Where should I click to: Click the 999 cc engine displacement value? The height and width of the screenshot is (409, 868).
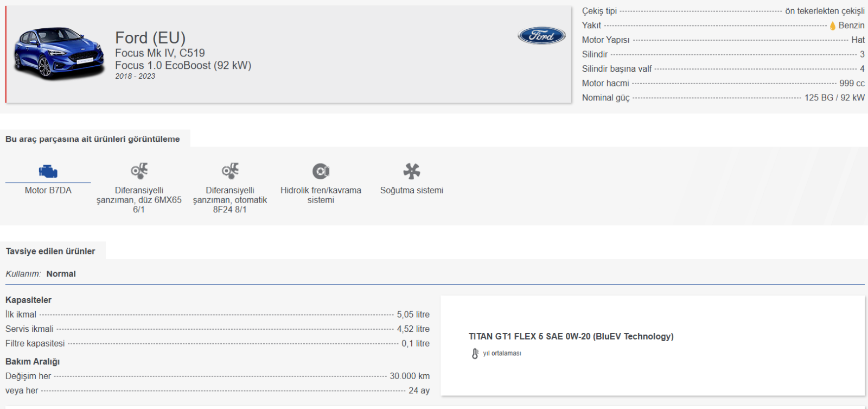tap(852, 83)
